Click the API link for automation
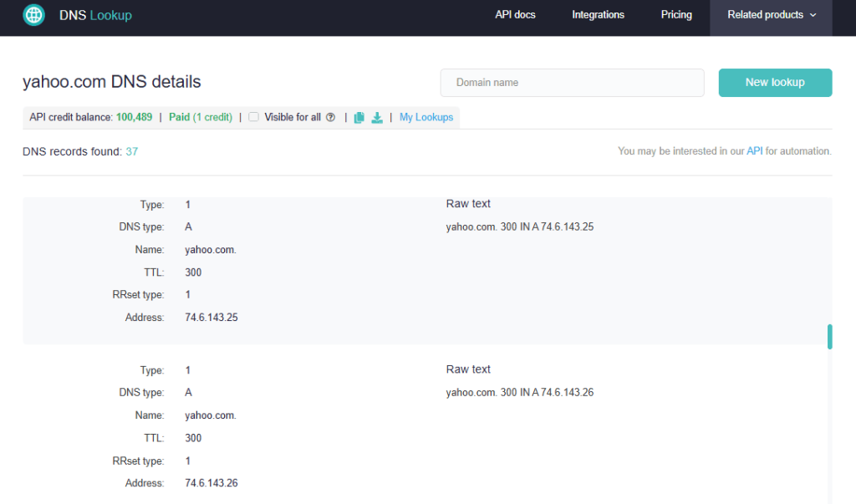Image resolution: width=856 pixels, height=504 pixels. click(756, 150)
